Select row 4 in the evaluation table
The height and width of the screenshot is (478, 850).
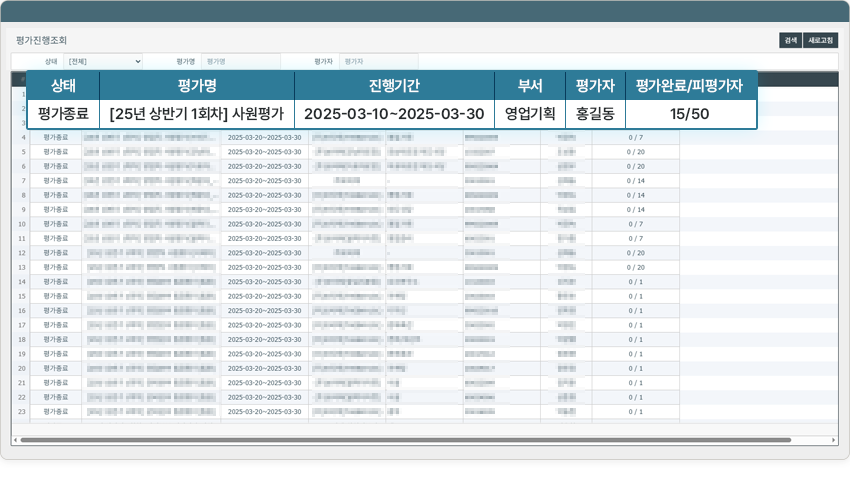tap(23, 137)
